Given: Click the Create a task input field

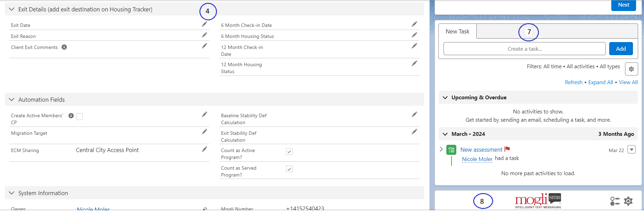Looking at the screenshot, I should pos(524,49).
